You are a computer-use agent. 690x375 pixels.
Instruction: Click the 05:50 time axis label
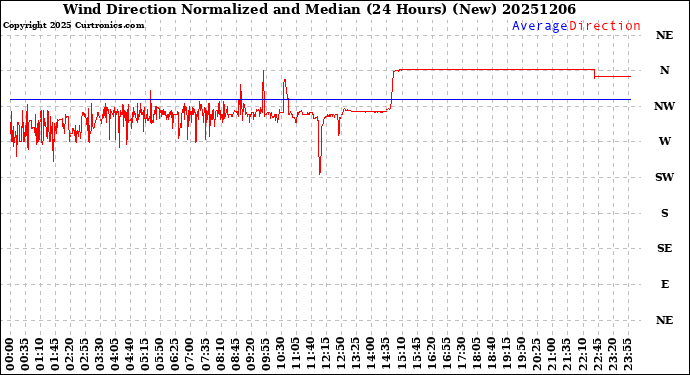160,355
